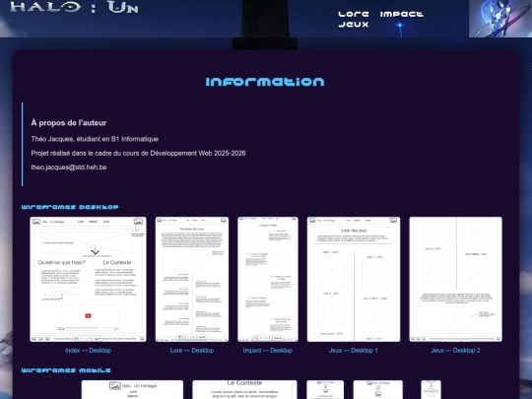Open the Lore page from navigation
The width and height of the screenshot is (532, 399).
click(x=354, y=14)
